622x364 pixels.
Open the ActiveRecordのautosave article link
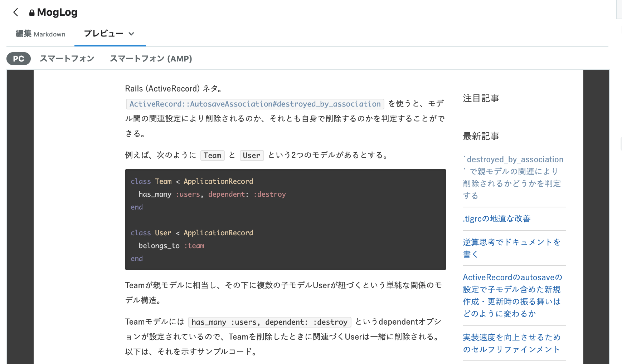[x=512, y=295]
